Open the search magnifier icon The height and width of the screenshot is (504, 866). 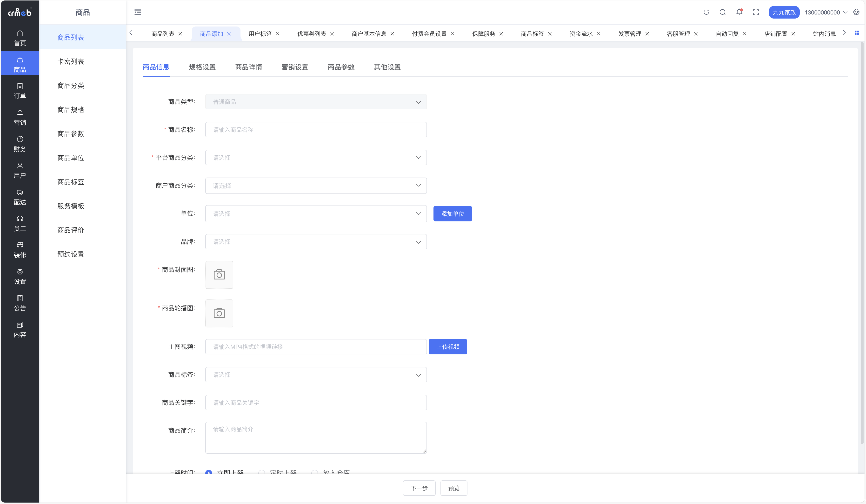click(x=722, y=12)
